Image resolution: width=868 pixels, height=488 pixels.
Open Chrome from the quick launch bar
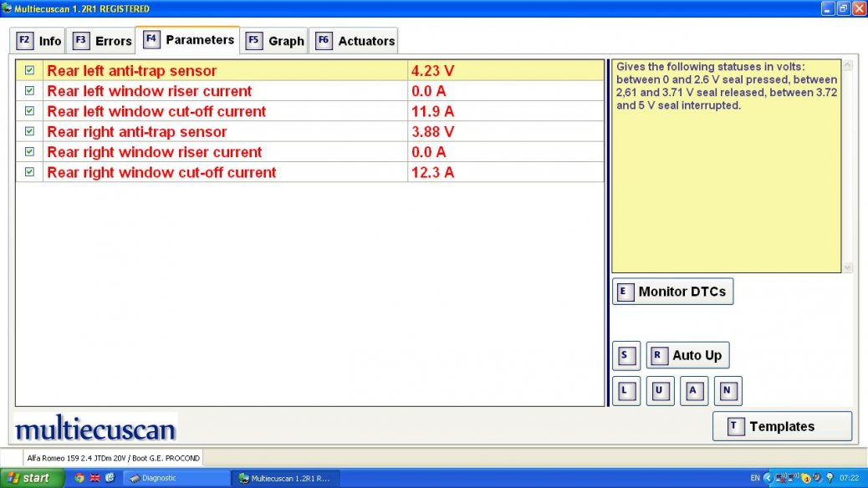(79, 478)
